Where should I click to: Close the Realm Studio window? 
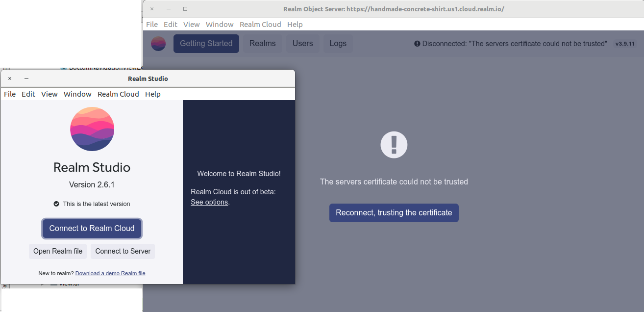tap(10, 78)
